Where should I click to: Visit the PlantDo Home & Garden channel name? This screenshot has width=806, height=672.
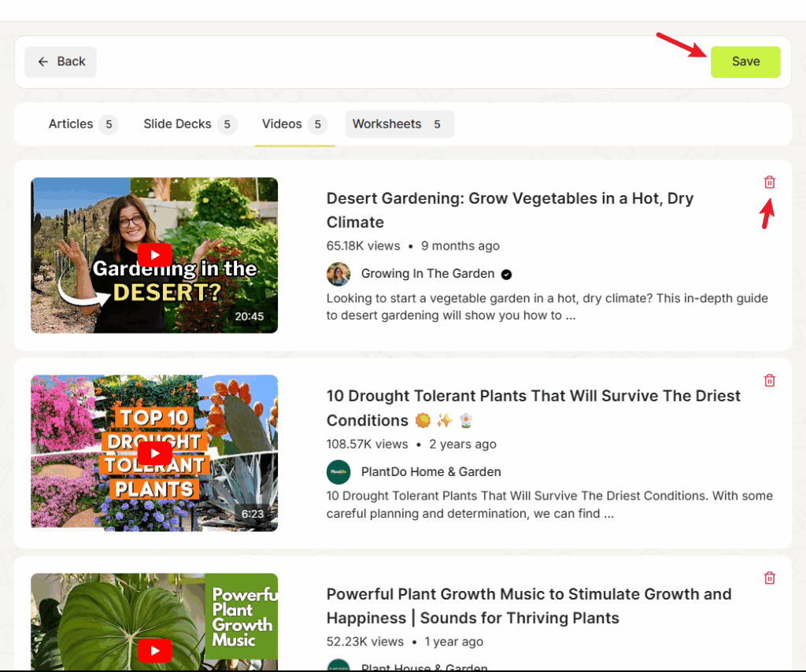click(431, 471)
